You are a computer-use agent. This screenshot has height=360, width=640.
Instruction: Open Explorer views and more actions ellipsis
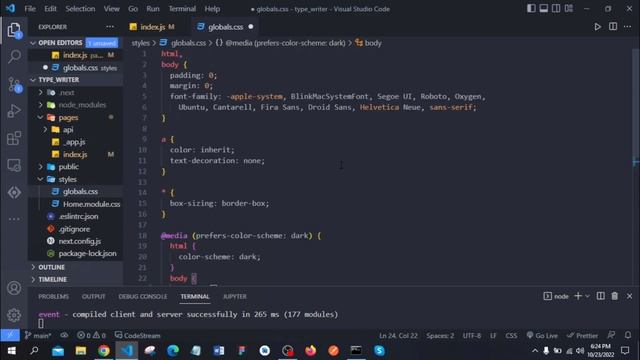(110, 27)
